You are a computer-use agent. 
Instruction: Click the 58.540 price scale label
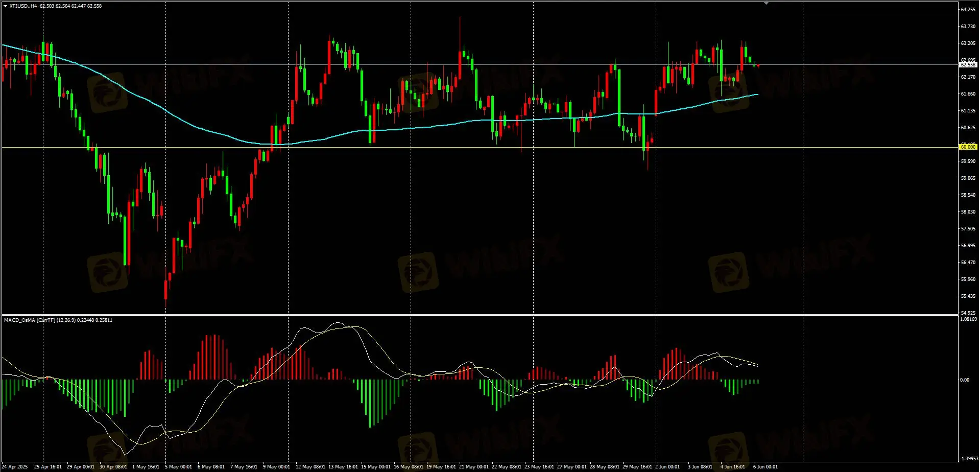[968, 195]
